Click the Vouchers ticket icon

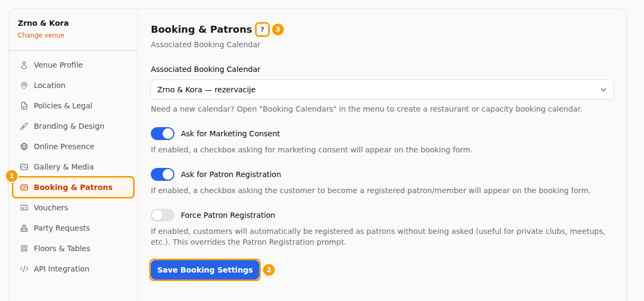[x=24, y=208]
